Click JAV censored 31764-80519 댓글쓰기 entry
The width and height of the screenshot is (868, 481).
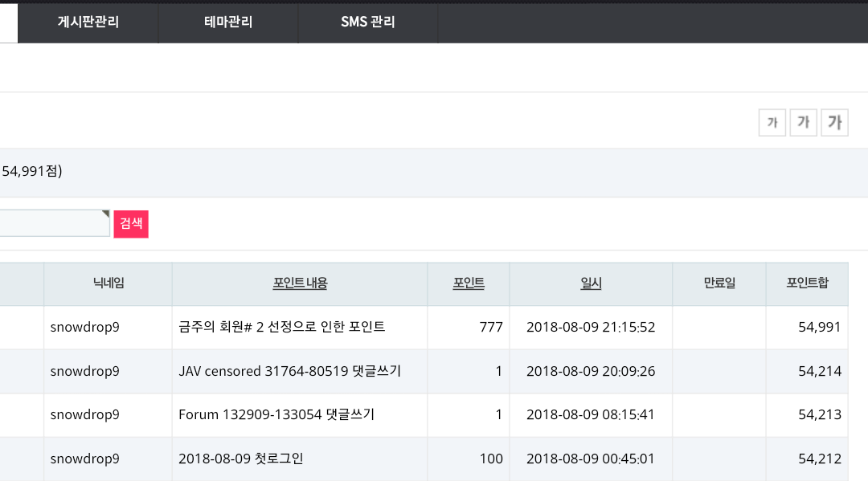[289, 371]
